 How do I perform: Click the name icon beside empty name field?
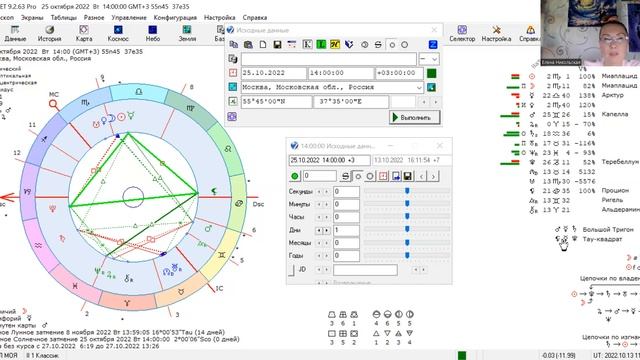(x=233, y=59)
